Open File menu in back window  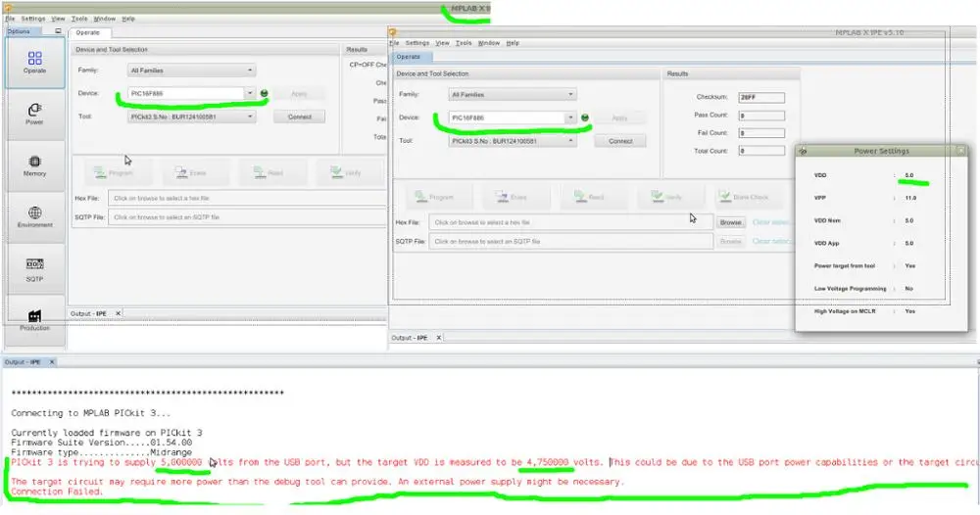(x=10, y=19)
